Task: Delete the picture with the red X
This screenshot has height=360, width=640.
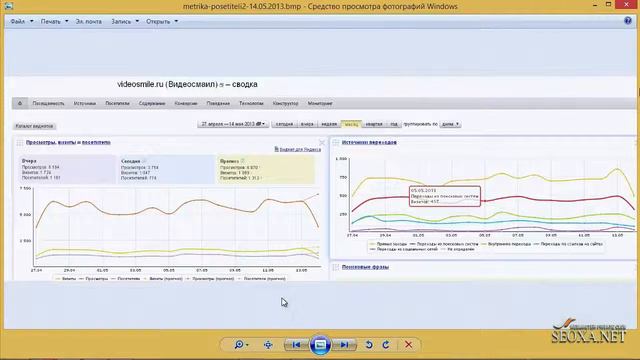Action: tap(408, 345)
